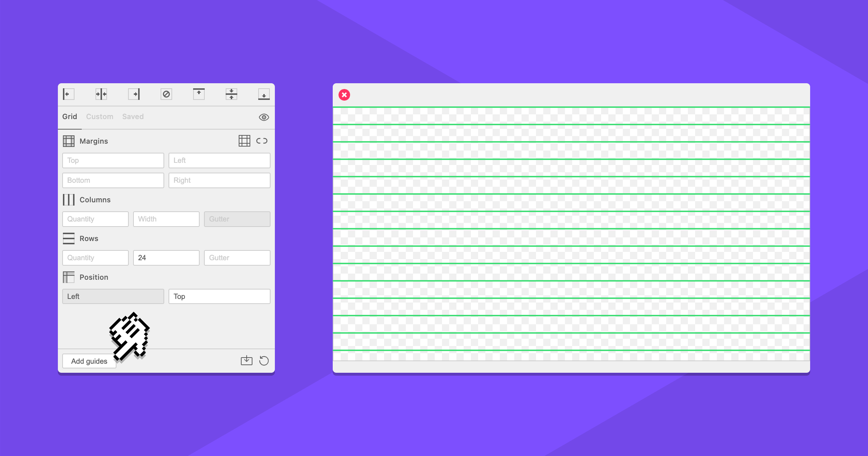Focus the Bottom margin field
868x456 pixels.
pyautogui.click(x=113, y=180)
